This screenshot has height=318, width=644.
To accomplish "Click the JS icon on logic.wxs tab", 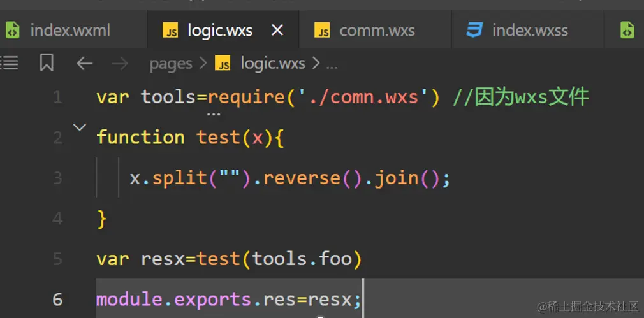I will 170,31.
